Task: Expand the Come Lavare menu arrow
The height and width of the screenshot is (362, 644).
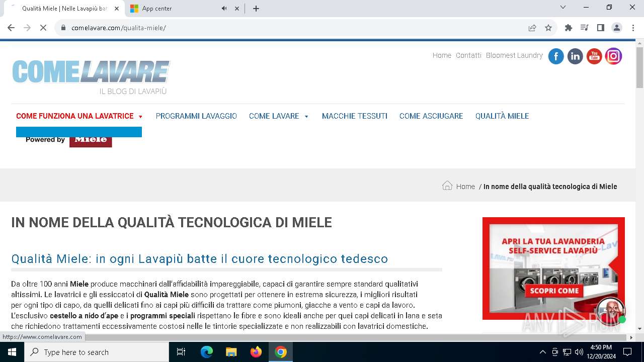Action: [x=306, y=117]
